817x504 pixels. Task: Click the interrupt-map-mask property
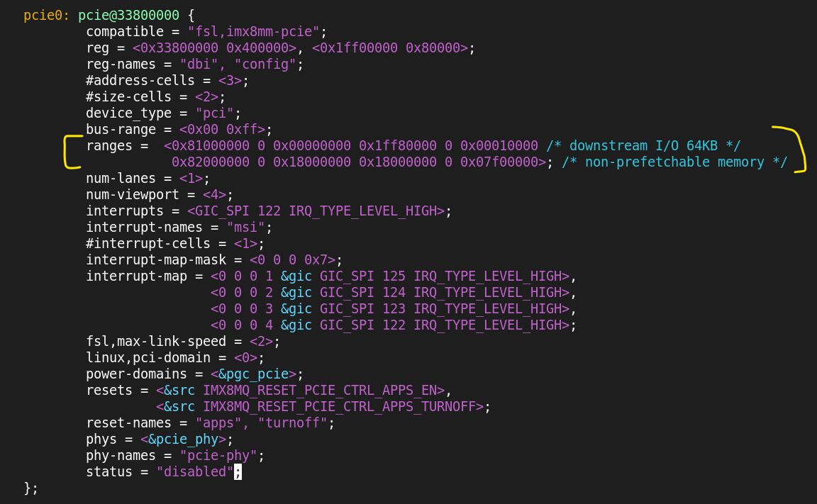click(x=156, y=260)
